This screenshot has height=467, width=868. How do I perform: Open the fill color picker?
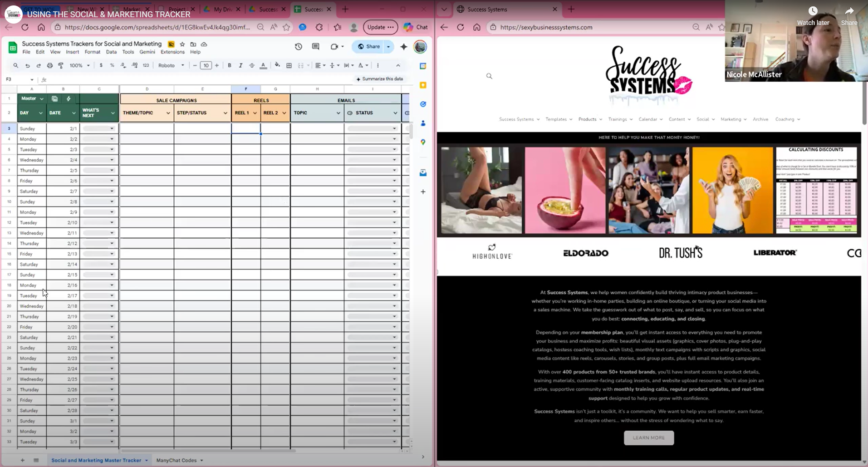click(x=277, y=65)
